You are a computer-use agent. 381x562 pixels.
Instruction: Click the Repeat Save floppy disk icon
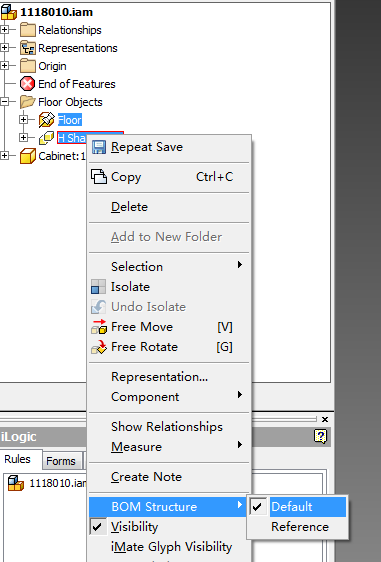99,147
